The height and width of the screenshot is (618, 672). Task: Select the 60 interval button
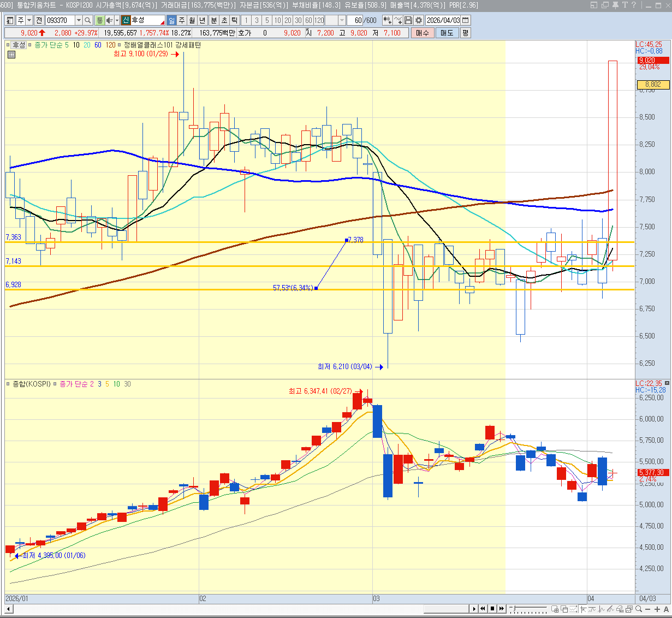(x=308, y=20)
